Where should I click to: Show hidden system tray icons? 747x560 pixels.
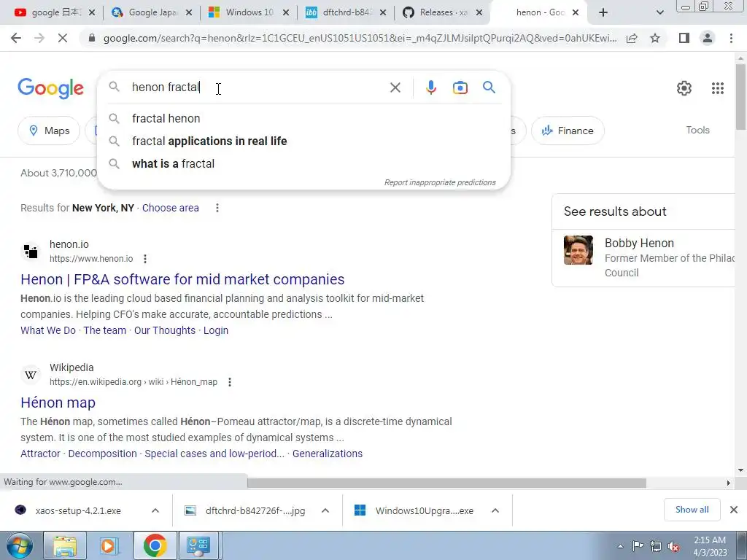620,547
